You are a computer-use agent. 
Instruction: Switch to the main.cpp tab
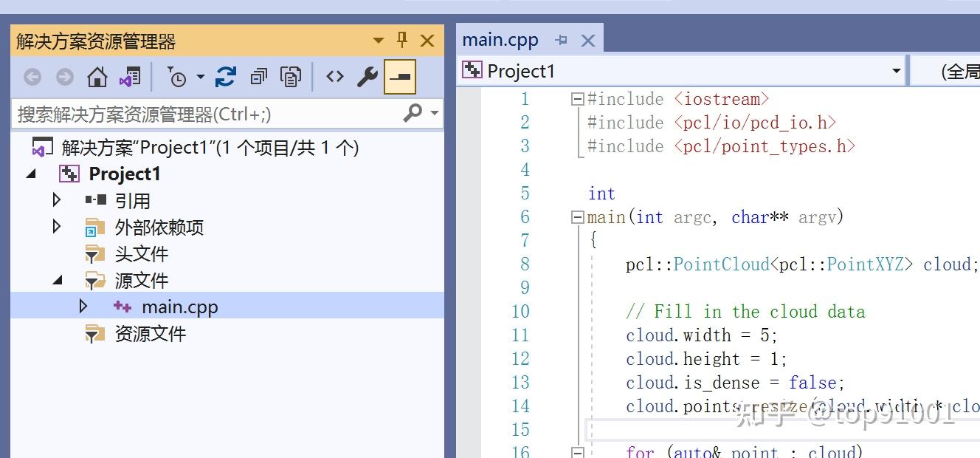coord(500,39)
